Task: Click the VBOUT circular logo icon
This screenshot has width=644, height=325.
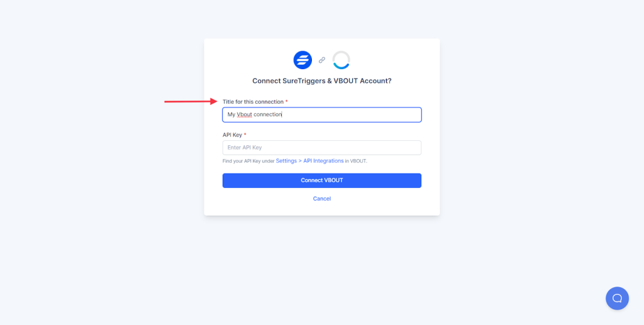Action: pos(341,60)
